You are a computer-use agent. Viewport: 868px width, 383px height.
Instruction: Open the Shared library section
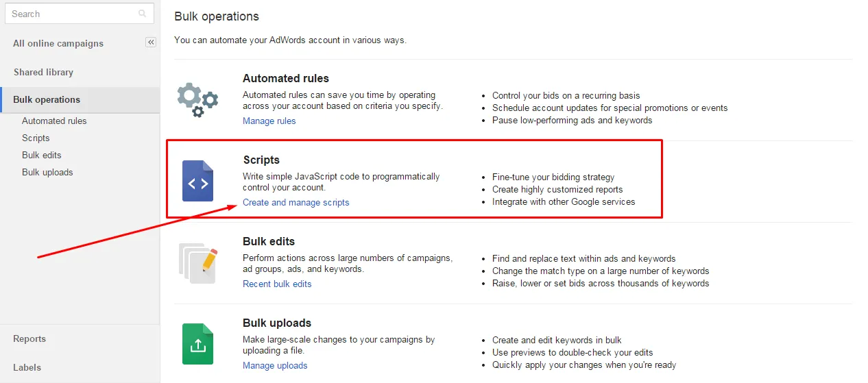pos(43,72)
